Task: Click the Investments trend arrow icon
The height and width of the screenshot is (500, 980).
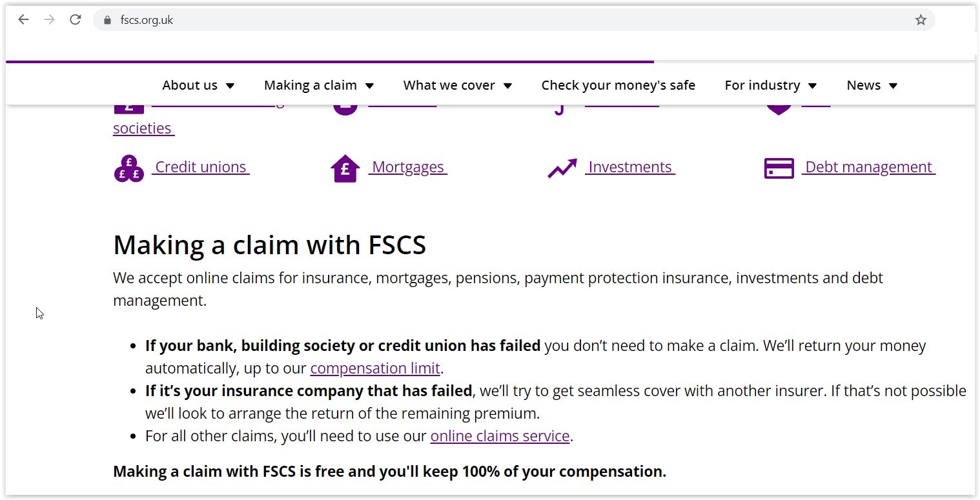Action: pos(562,169)
